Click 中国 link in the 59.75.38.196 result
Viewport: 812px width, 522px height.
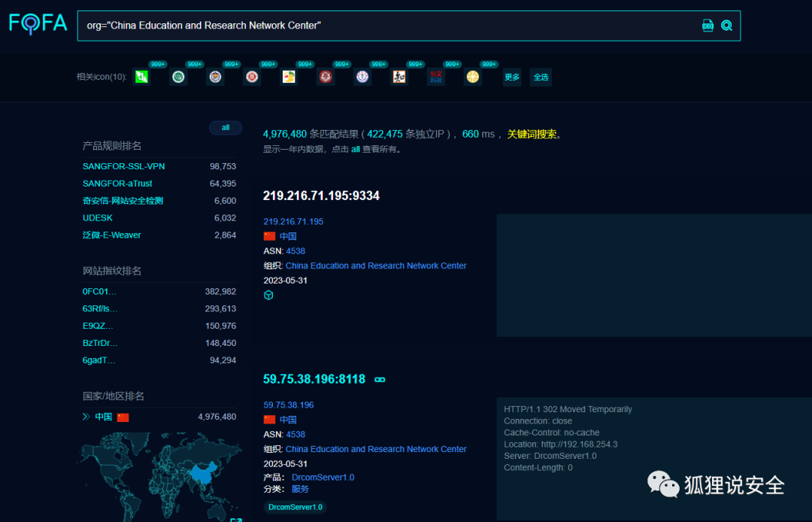click(288, 420)
